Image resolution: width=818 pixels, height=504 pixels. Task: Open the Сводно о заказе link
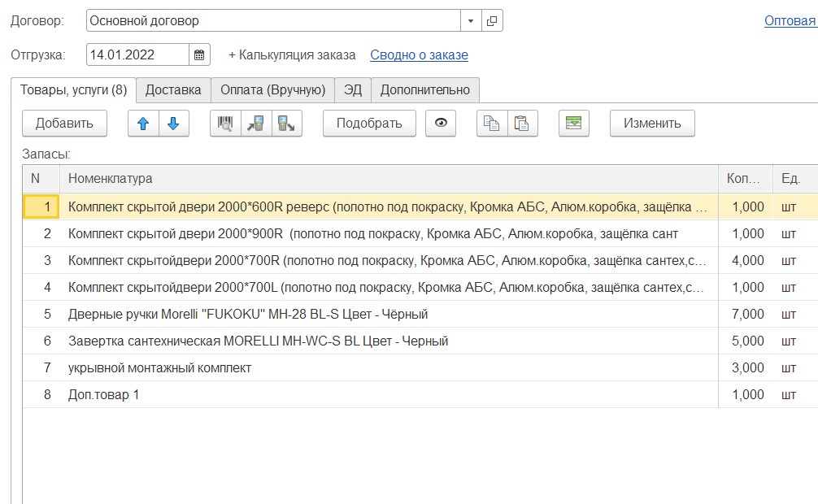point(419,55)
